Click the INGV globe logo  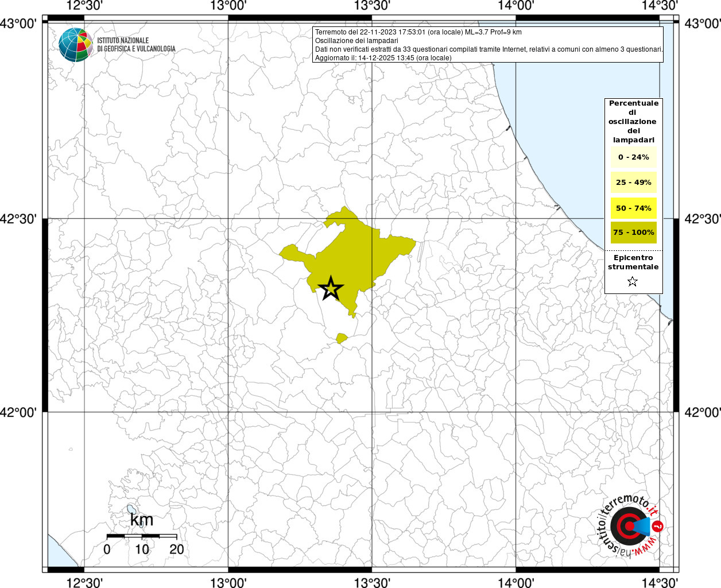click(x=76, y=45)
